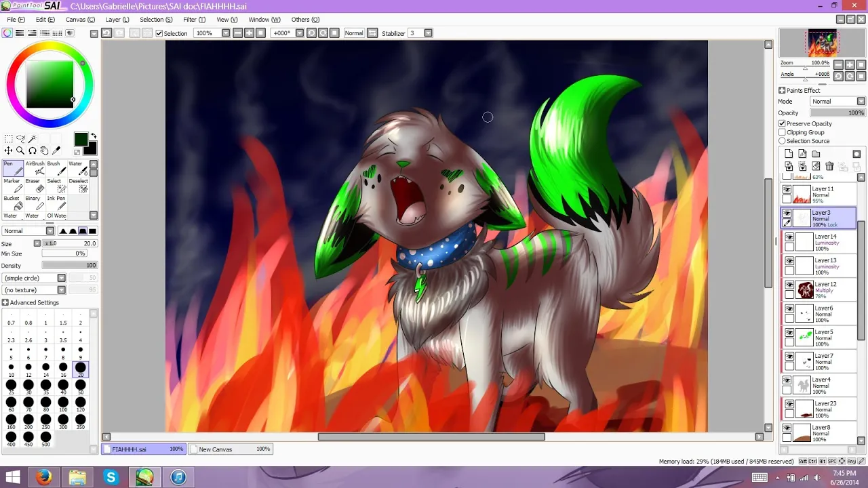This screenshot has width=868, height=488.
Task: Click the foreground dark green color swatch
Action: pyautogui.click(x=81, y=139)
